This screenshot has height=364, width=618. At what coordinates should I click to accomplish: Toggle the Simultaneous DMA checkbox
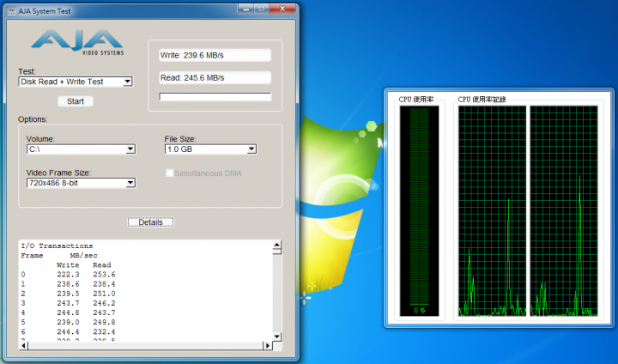pos(169,173)
